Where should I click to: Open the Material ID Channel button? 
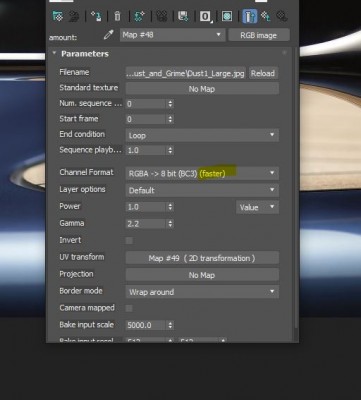coord(205,16)
